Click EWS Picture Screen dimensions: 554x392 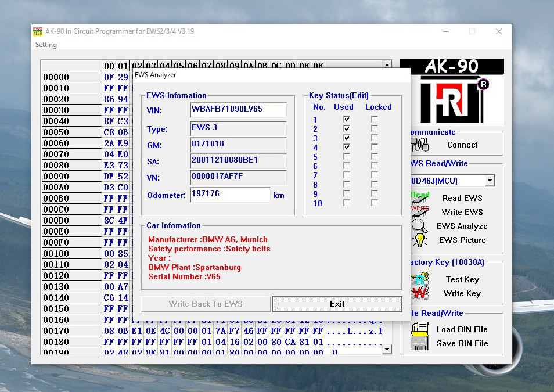tap(462, 240)
